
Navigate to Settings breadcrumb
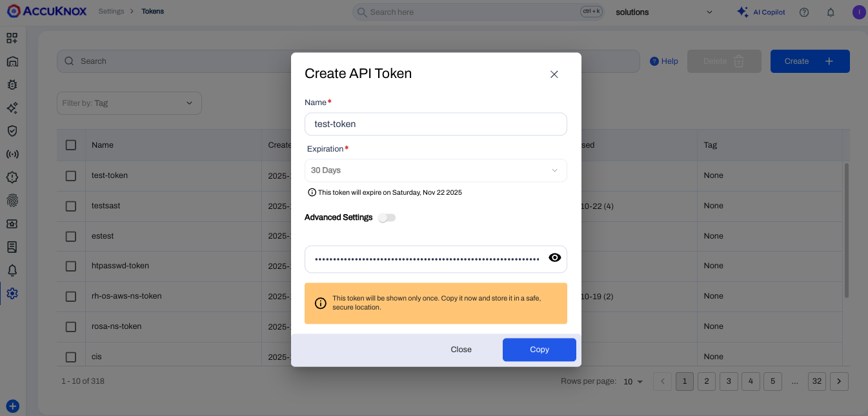[x=111, y=12]
